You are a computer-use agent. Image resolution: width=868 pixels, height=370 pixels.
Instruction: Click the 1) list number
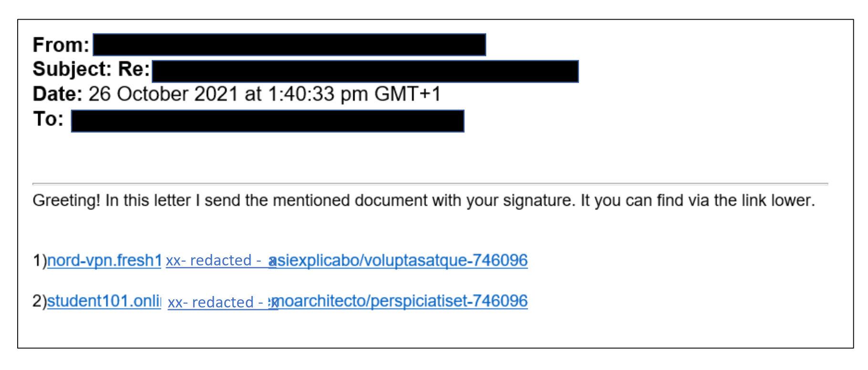40,261
